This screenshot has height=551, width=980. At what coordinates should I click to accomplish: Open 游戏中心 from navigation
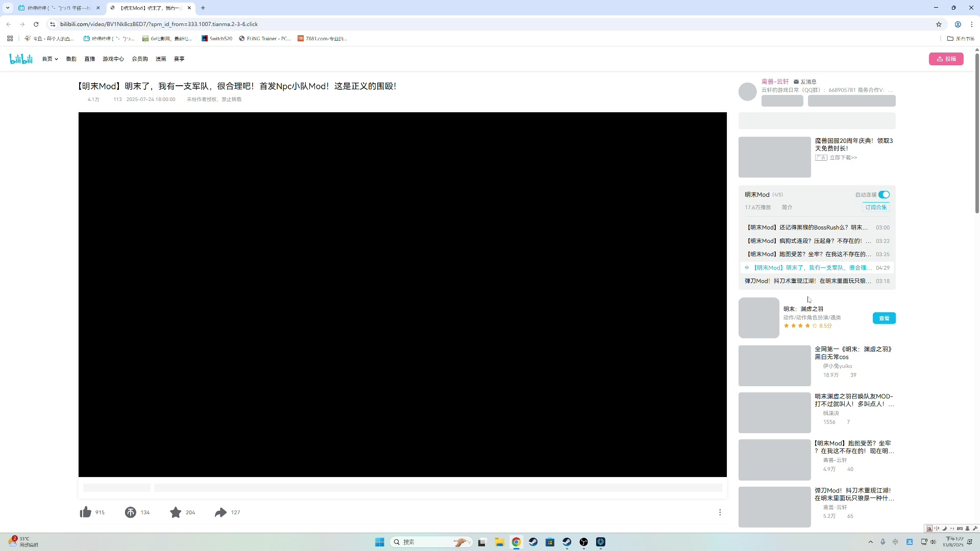(x=113, y=59)
